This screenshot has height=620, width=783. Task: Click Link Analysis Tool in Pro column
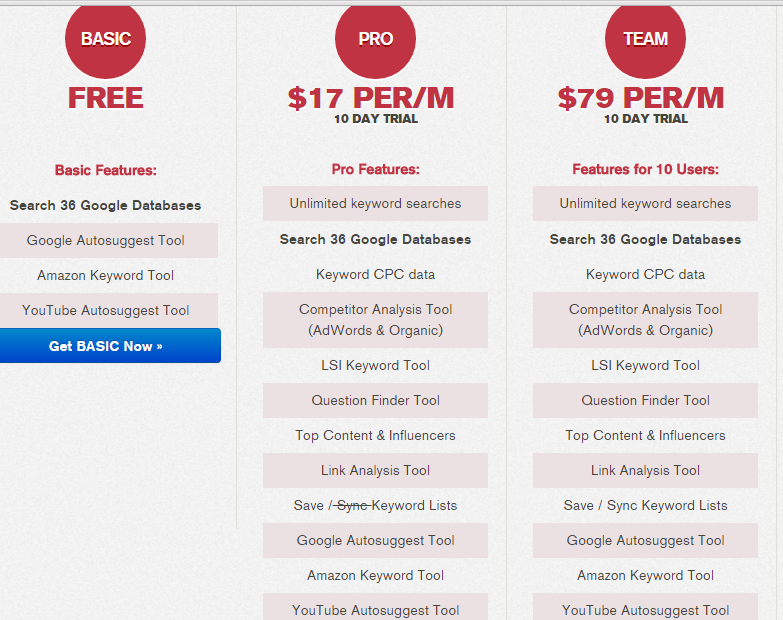[375, 470]
